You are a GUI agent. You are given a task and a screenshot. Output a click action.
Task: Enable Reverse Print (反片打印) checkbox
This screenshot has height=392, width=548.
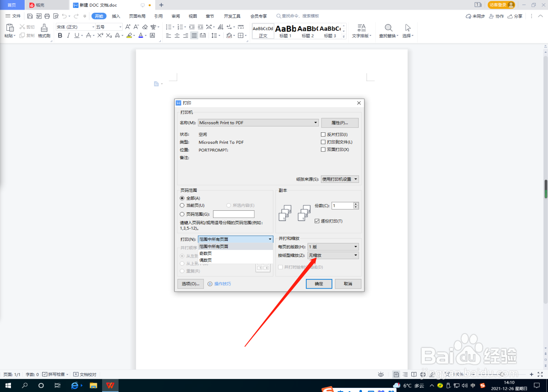point(323,134)
